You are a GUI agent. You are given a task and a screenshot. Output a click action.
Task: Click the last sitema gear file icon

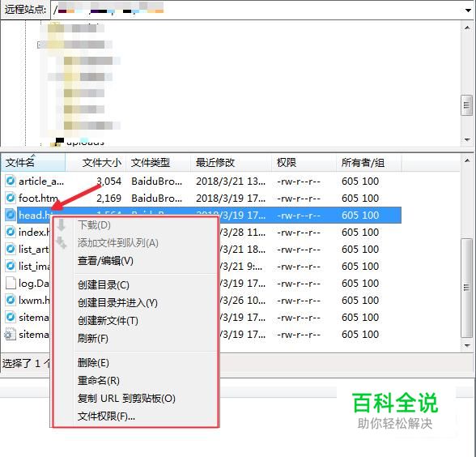click(x=10, y=334)
